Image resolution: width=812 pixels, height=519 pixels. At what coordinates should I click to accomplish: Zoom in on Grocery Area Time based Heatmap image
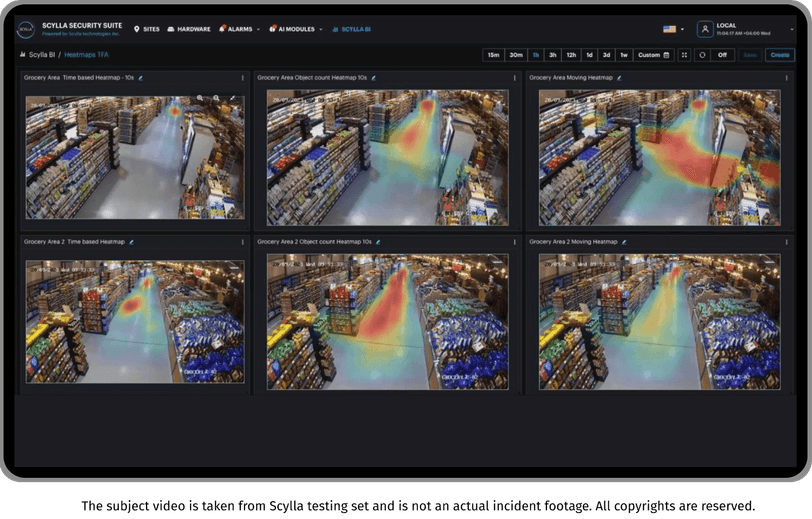coord(200,98)
